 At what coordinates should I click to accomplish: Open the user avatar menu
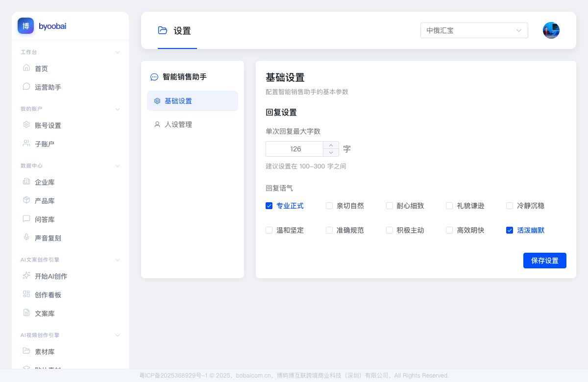551,30
